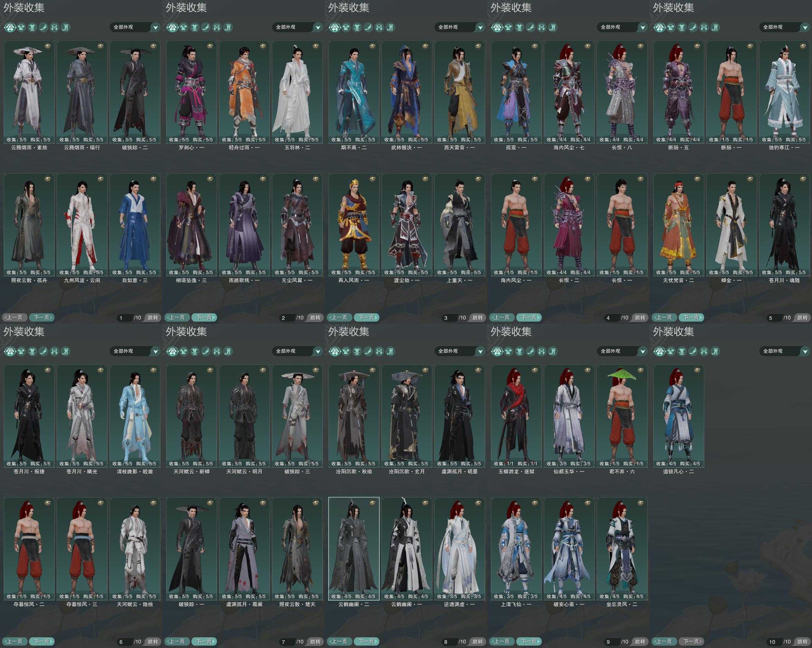This screenshot has width=812, height=648.
Task: Toggle the eye icon on the 武林傲决·一 card
Action: [x=425, y=46]
